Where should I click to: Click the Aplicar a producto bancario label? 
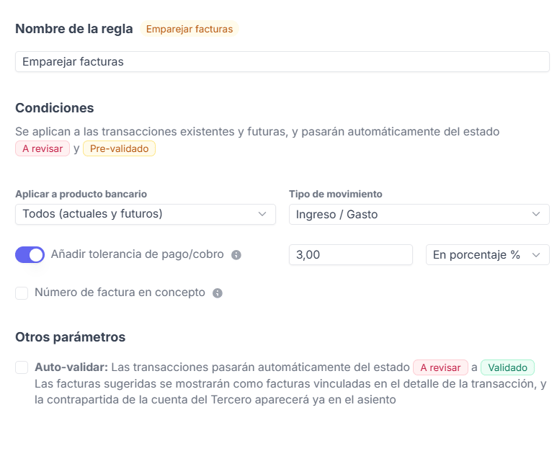click(81, 194)
